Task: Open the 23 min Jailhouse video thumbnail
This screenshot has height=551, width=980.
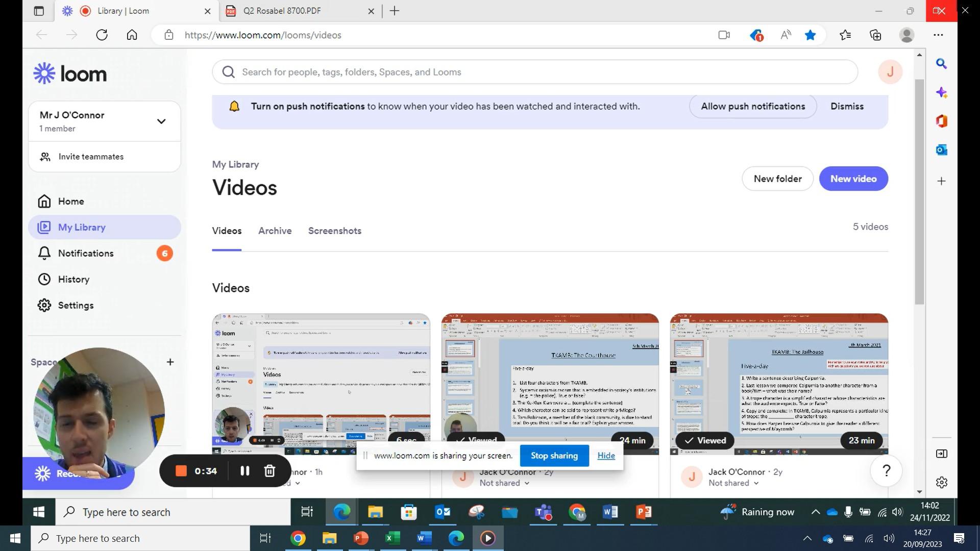Action: click(x=779, y=383)
